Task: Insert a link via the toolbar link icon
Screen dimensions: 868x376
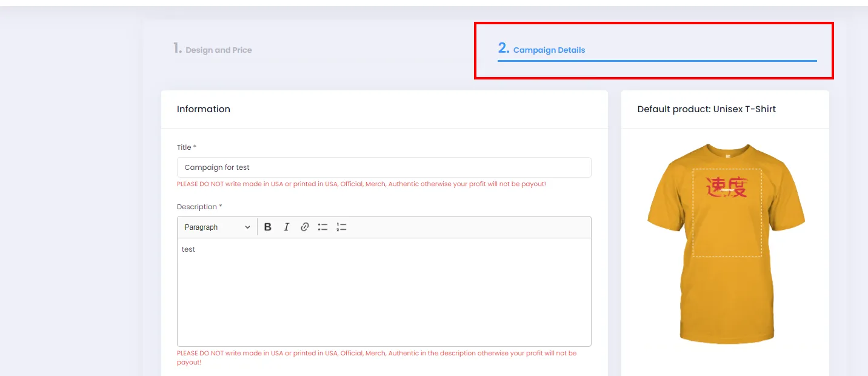Action: (x=304, y=227)
